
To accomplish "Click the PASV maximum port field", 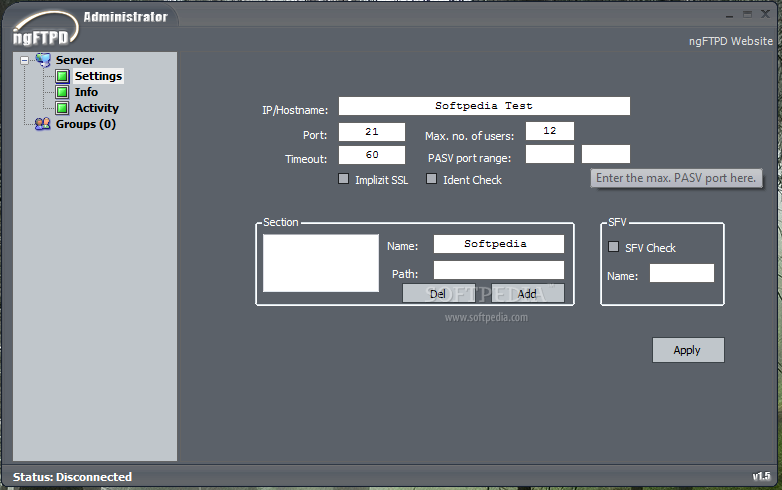I will (x=606, y=154).
